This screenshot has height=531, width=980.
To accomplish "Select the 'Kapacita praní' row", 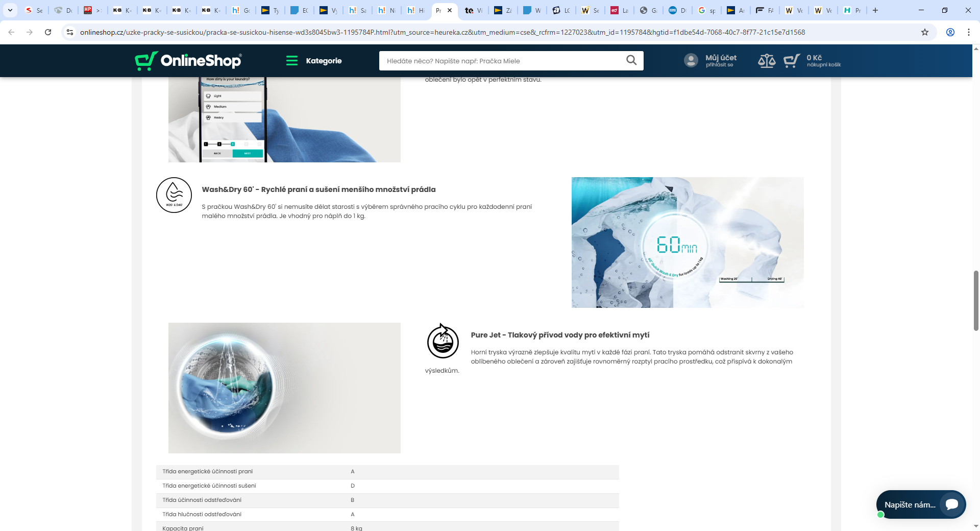I will coord(387,527).
